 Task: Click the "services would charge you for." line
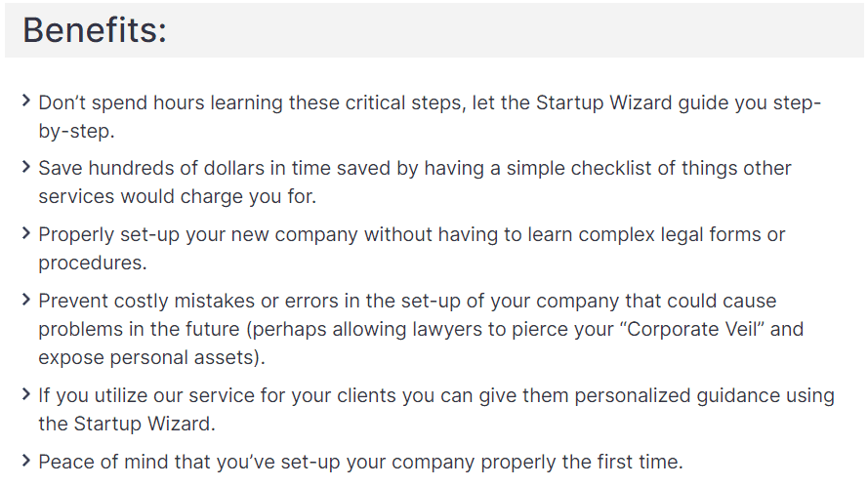click(x=177, y=196)
